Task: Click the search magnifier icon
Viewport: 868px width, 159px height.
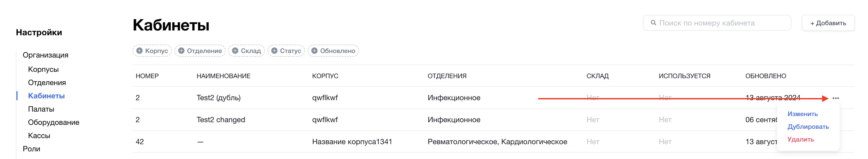Action: click(653, 23)
